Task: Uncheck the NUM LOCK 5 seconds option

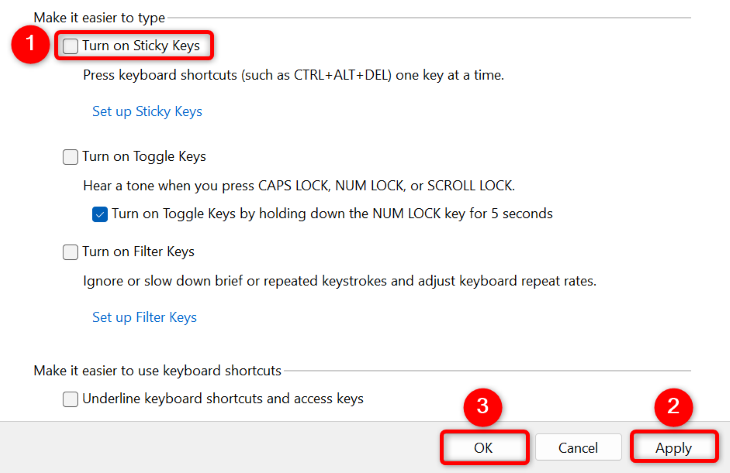Action: 99,213
